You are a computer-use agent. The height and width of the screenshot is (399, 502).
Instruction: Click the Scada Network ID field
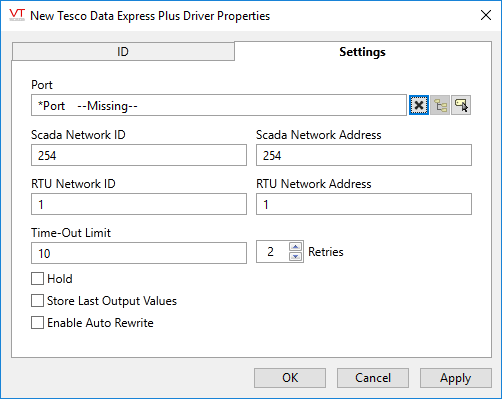point(139,155)
